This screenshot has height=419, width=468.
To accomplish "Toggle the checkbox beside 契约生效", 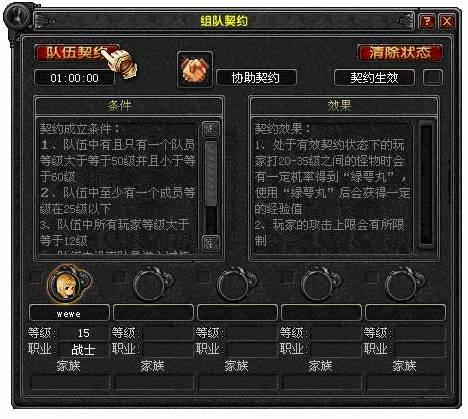I will pos(433,77).
